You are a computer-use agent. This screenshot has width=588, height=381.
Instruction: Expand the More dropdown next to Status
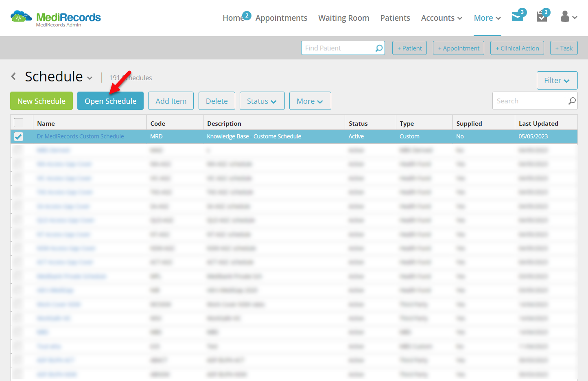310,101
